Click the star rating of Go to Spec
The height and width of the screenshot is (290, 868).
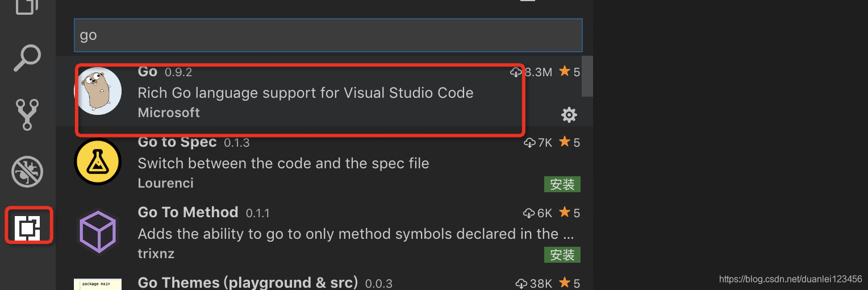coord(570,142)
